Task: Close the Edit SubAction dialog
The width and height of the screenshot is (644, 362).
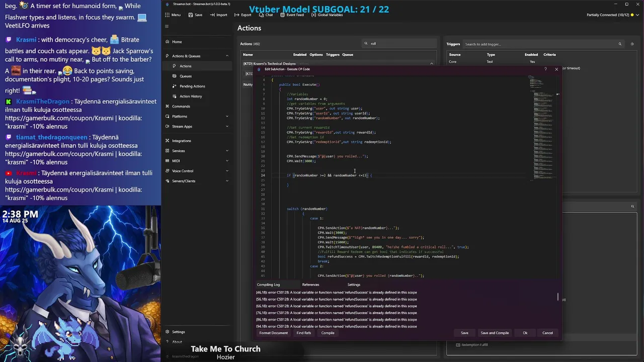Action: [x=556, y=69]
